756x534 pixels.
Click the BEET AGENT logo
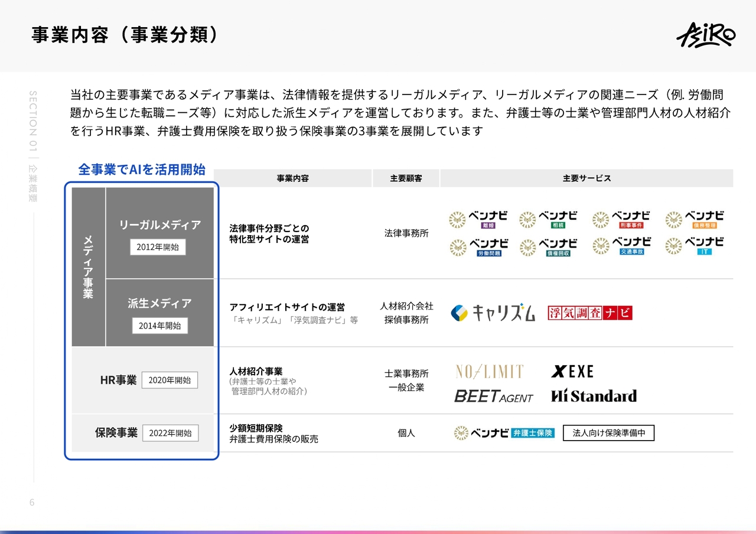point(493,396)
